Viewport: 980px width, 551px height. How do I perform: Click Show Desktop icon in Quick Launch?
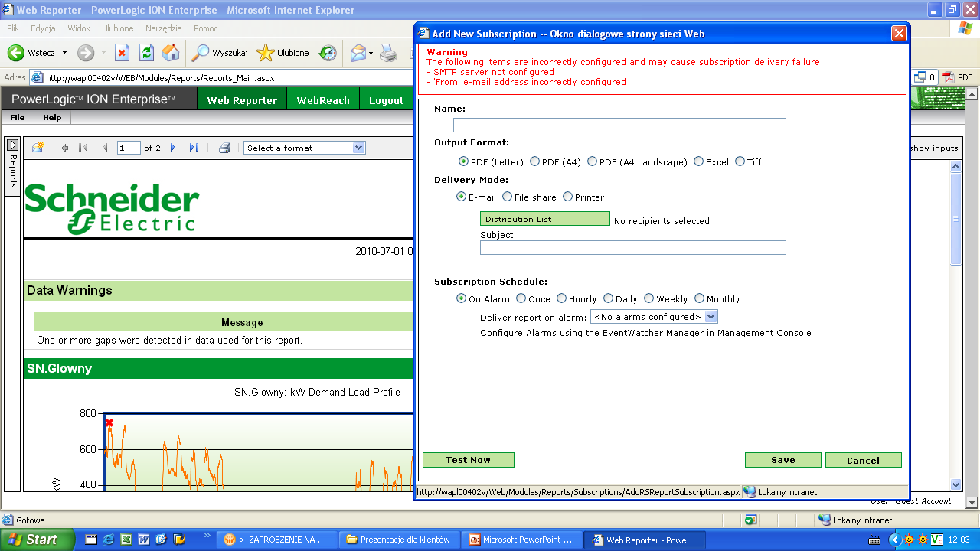(x=91, y=540)
